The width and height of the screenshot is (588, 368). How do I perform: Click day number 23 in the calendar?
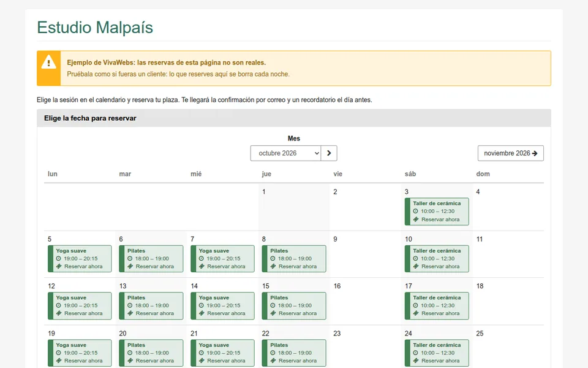[x=337, y=334]
